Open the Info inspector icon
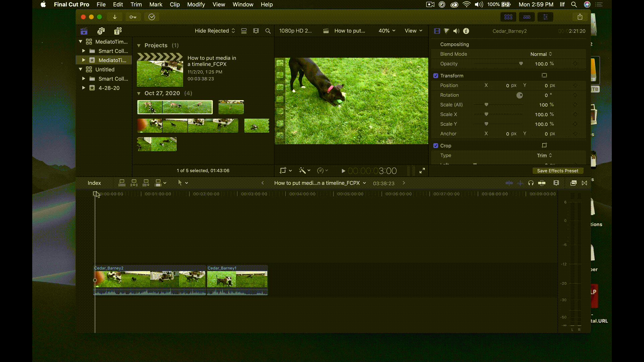The height and width of the screenshot is (362, 644). 466,31
